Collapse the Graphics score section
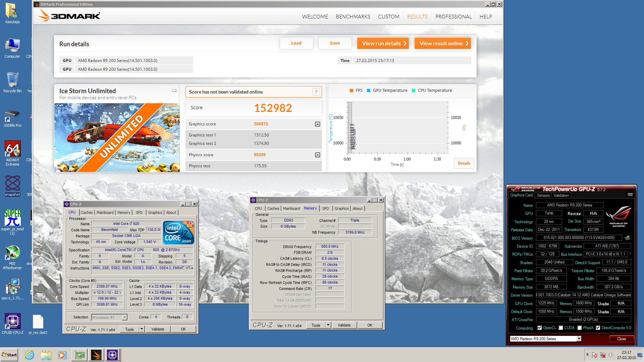 coord(318,124)
